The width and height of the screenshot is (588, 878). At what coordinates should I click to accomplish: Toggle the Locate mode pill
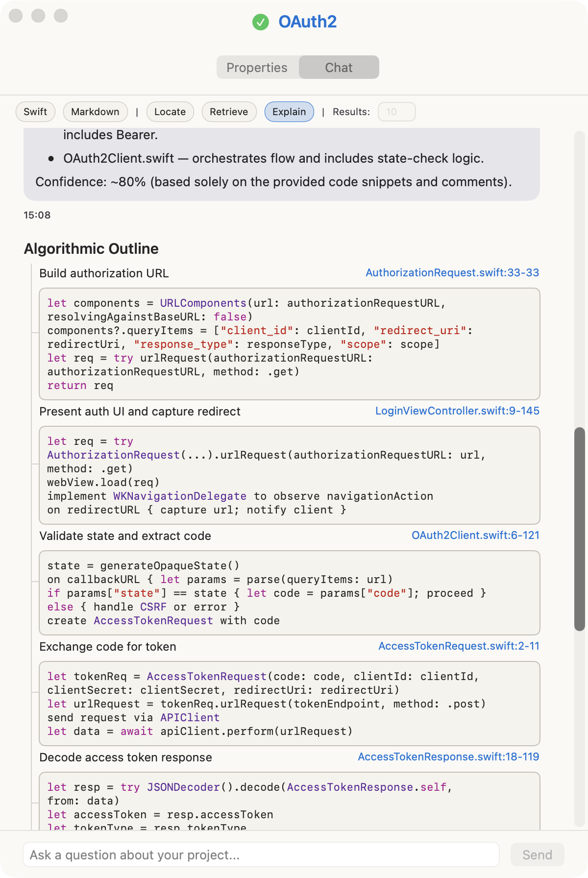tap(170, 112)
